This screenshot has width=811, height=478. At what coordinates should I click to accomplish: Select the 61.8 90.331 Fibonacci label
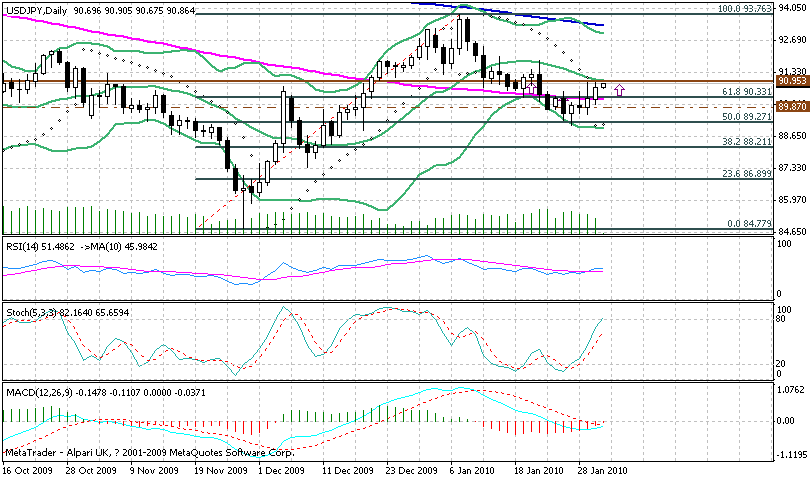747,92
